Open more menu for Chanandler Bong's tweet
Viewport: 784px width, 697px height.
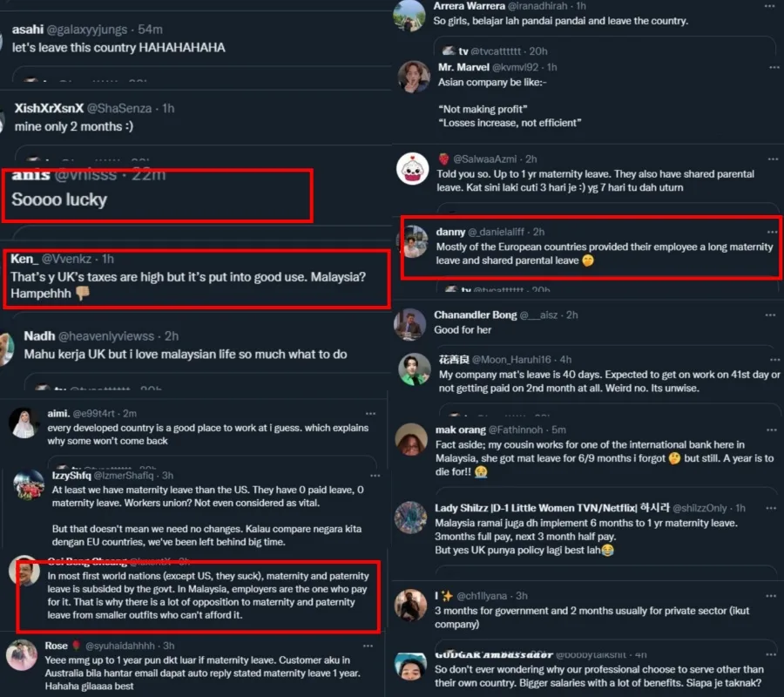tap(771, 315)
